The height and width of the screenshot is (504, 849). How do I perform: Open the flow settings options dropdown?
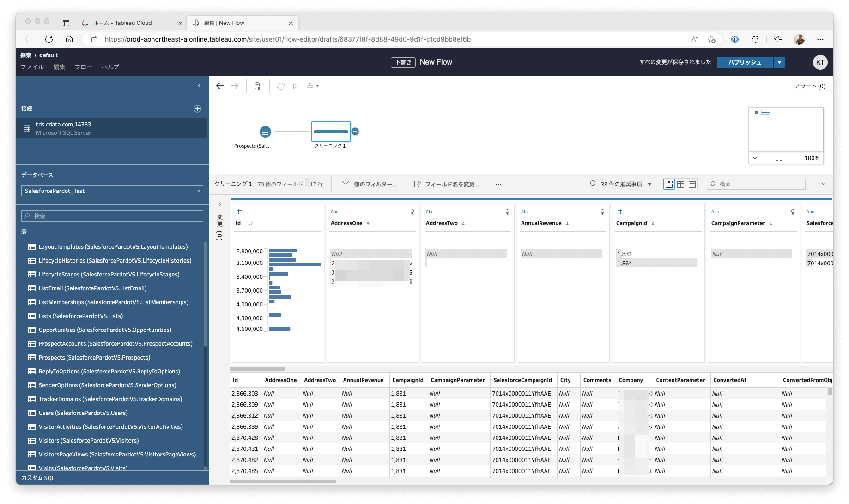coord(313,86)
